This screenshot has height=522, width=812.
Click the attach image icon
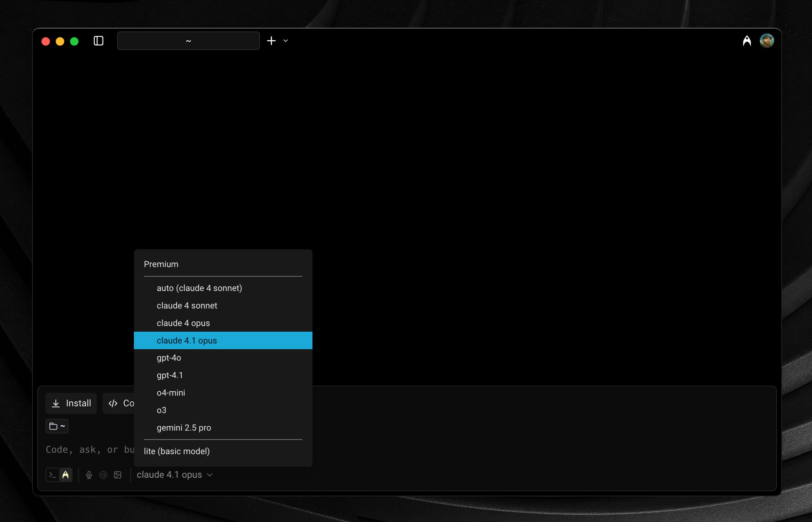click(x=117, y=475)
